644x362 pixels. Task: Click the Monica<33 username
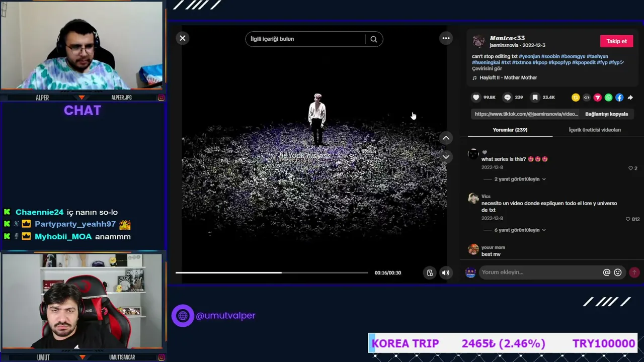pyautogui.click(x=507, y=38)
